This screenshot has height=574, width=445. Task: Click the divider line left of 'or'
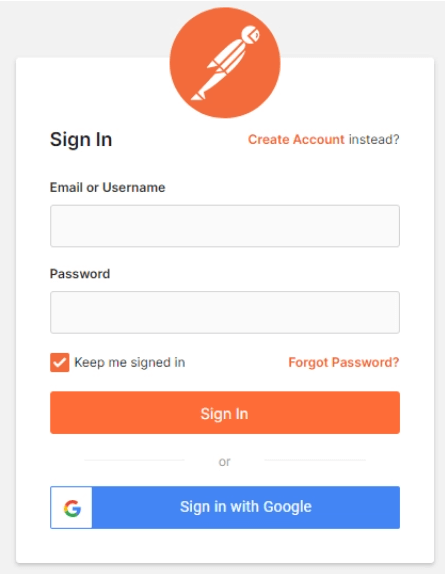[134, 460]
